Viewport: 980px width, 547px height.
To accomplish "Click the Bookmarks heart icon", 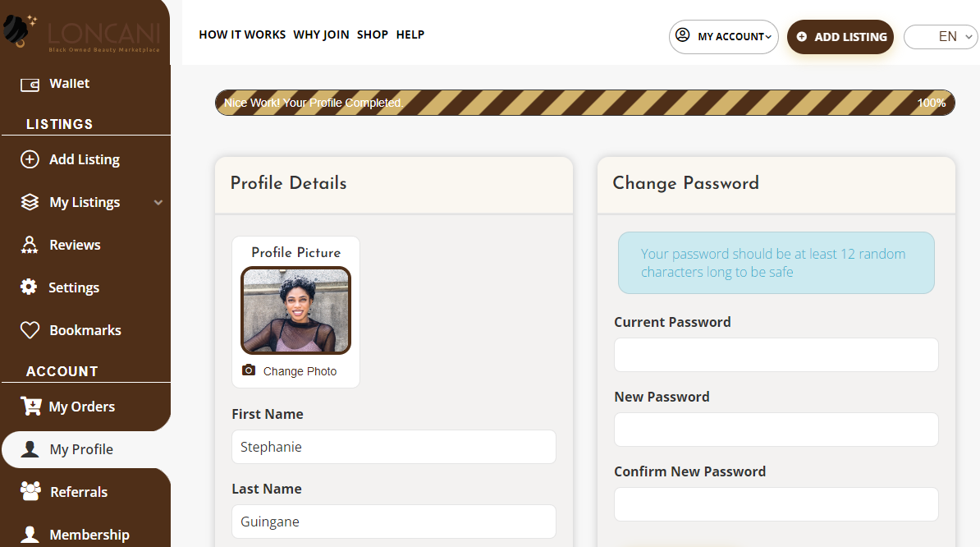I will coord(30,330).
